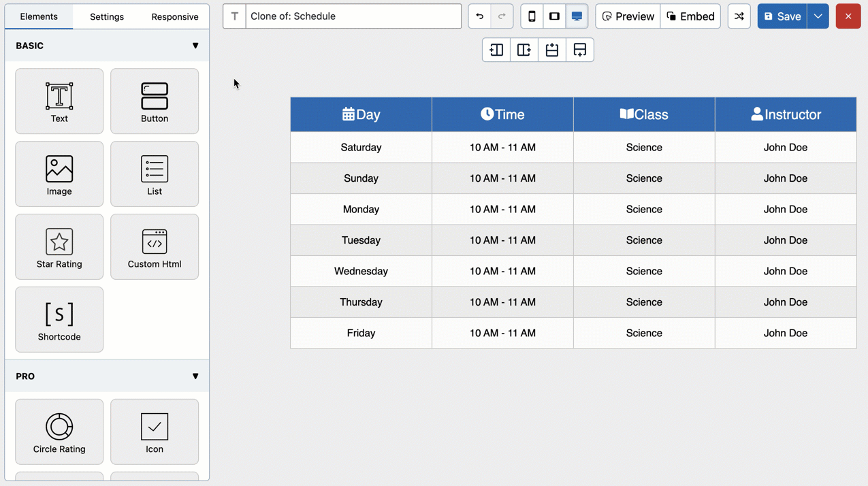Open the Embed options
Image resolution: width=868 pixels, height=486 pixels.
[690, 16]
